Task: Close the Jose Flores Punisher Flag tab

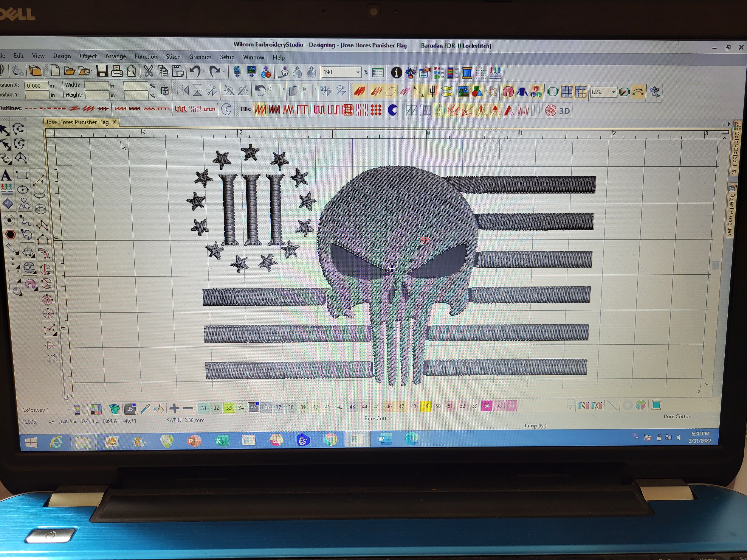Action: pyautogui.click(x=114, y=122)
